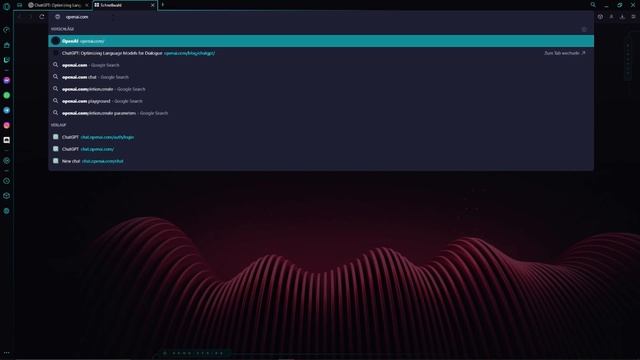640x360 pixels.
Task: Choose 'openai.com - Google Search' suggestion
Action: [x=321, y=65]
